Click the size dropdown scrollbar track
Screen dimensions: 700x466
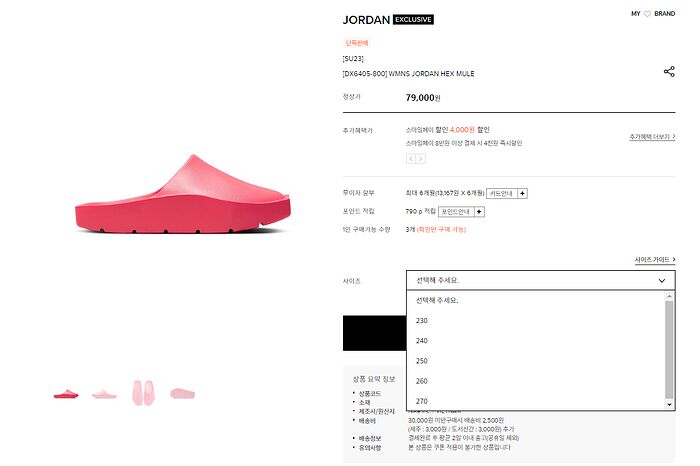point(669,350)
